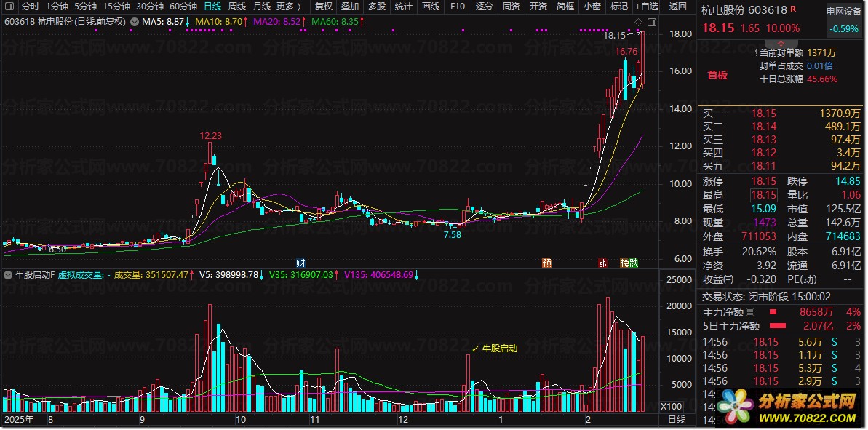The image size is (868, 430).
Task: Select the 日线 daily period tab
Action: tap(212, 7)
